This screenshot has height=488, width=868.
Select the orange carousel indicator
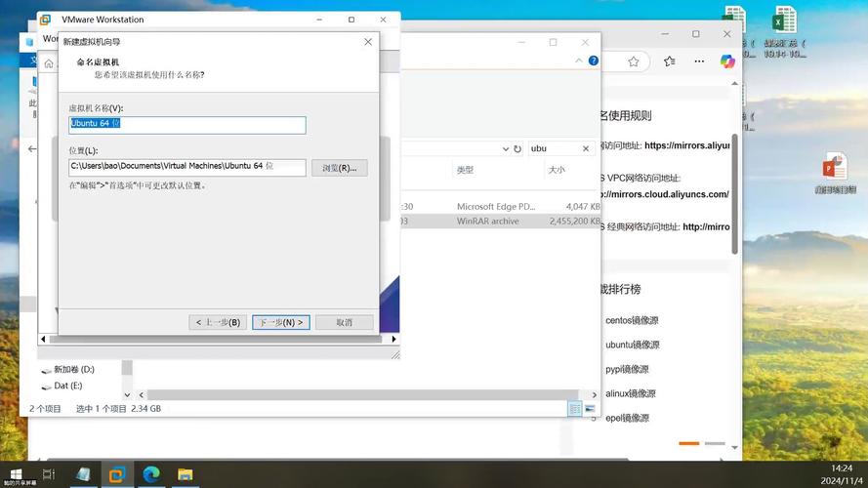click(688, 443)
